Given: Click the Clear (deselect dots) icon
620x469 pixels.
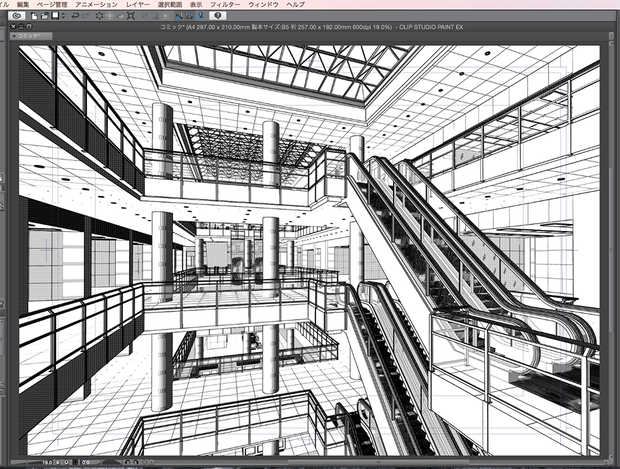Looking at the screenshot, I should [x=99, y=16].
